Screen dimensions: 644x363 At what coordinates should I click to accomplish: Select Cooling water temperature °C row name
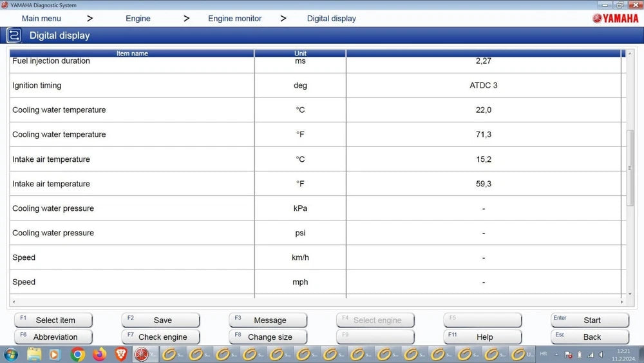(x=59, y=110)
